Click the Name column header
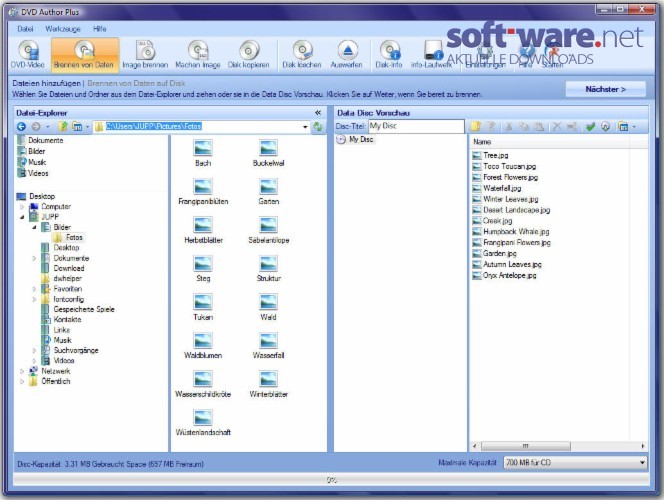 point(550,142)
